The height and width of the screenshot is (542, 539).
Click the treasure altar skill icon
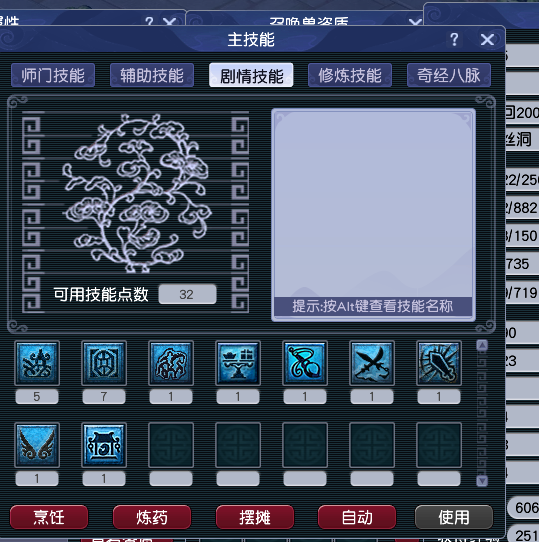tap(238, 363)
